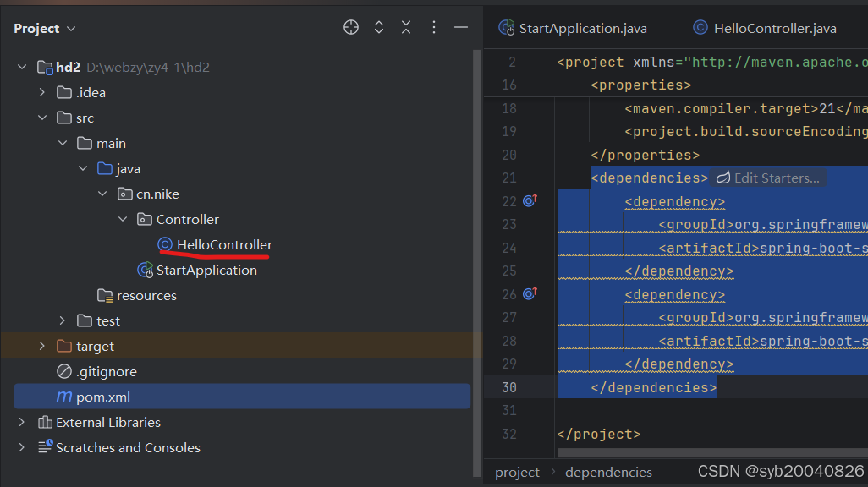The height and width of the screenshot is (487, 868).
Task: Click gutter dependency icon on line 22
Action: (530, 201)
